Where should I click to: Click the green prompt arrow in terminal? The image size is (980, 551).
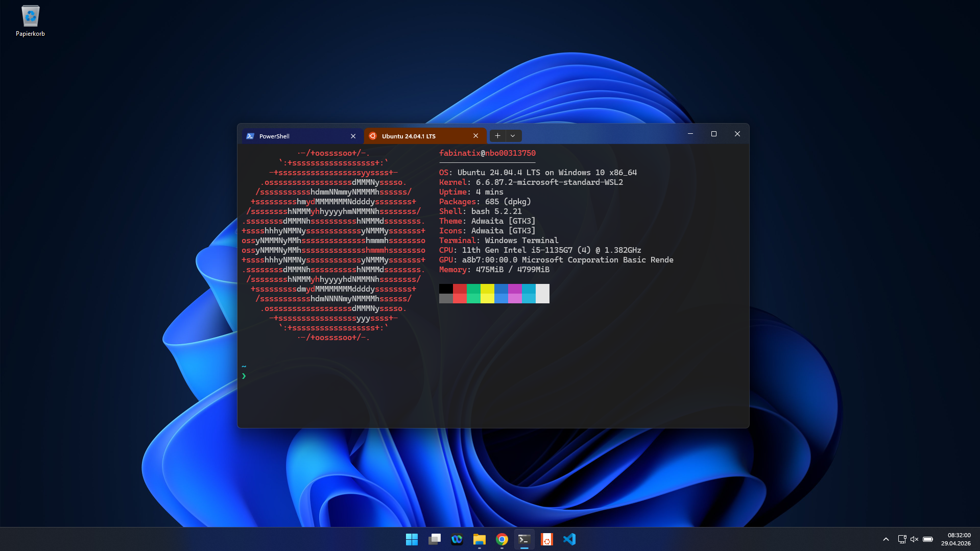point(244,376)
